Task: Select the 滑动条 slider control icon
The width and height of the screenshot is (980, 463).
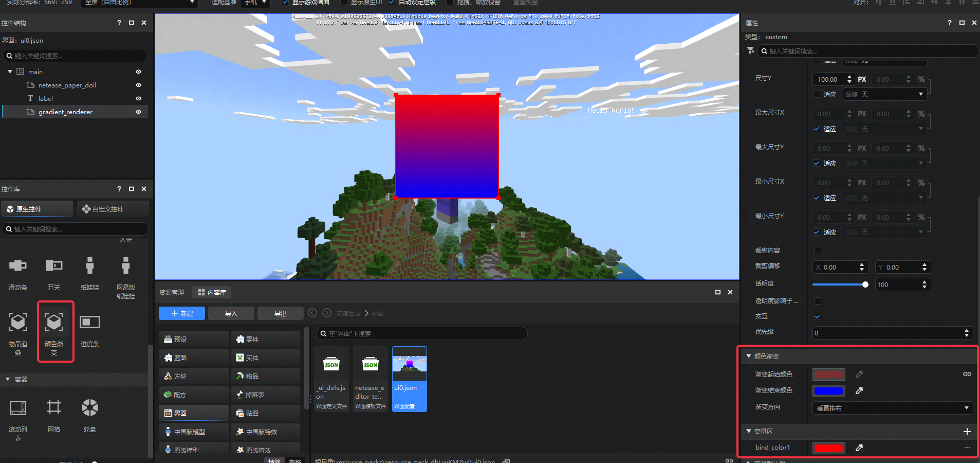Action: [x=18, y=265]
